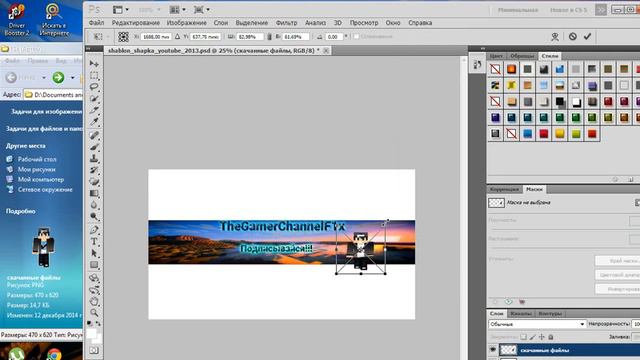
Task: Select the Pen tool
Action: [94, 230]
